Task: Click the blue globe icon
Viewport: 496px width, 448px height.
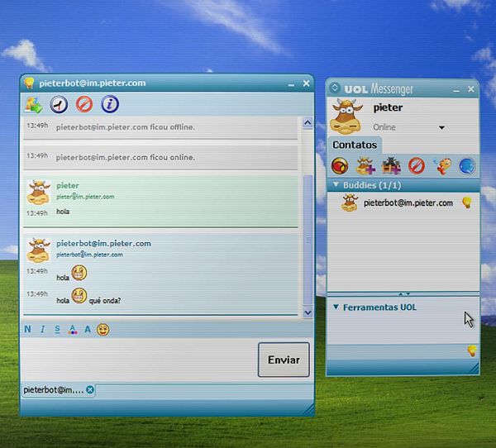Action: [467, 166]
